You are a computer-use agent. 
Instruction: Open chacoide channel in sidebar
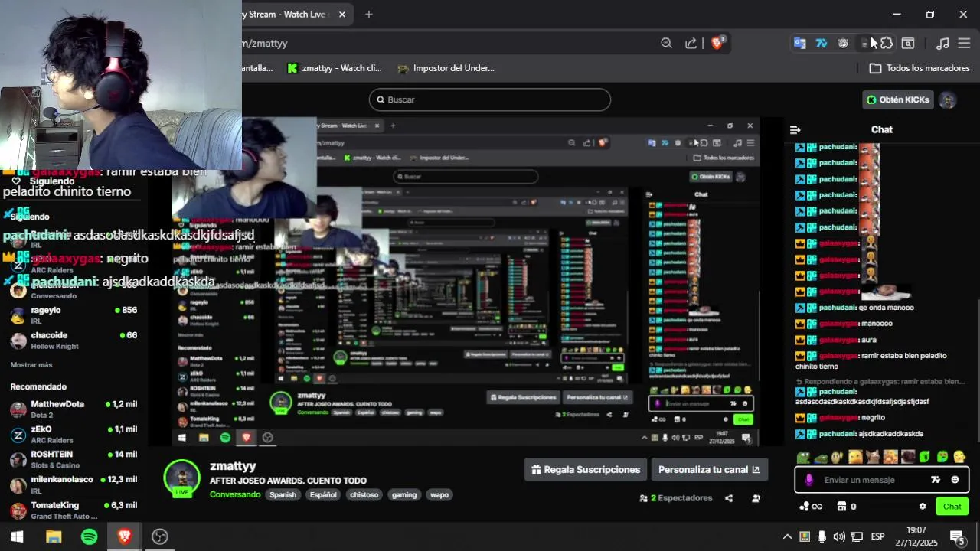pos(73,340)
